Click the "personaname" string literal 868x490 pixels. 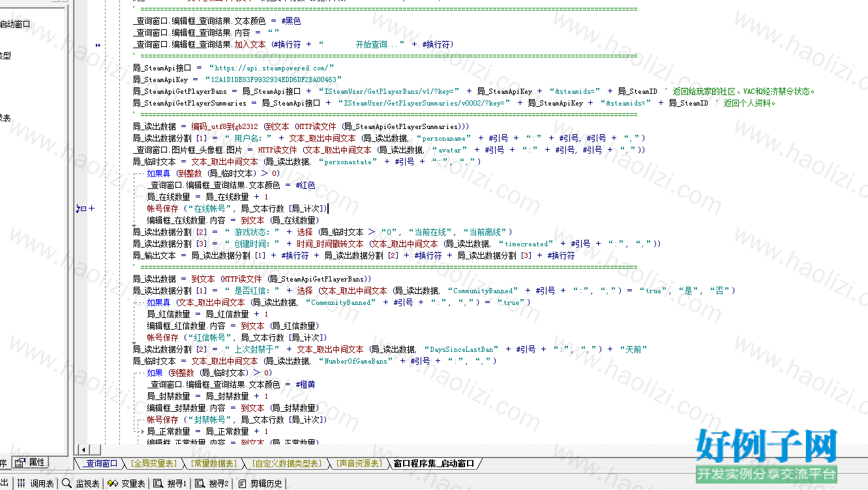(x=445, y=138)
